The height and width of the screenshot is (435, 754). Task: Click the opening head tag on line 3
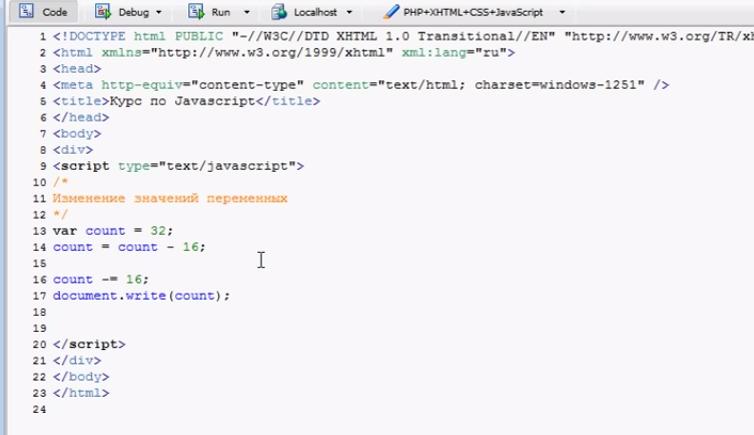point(77,69)
